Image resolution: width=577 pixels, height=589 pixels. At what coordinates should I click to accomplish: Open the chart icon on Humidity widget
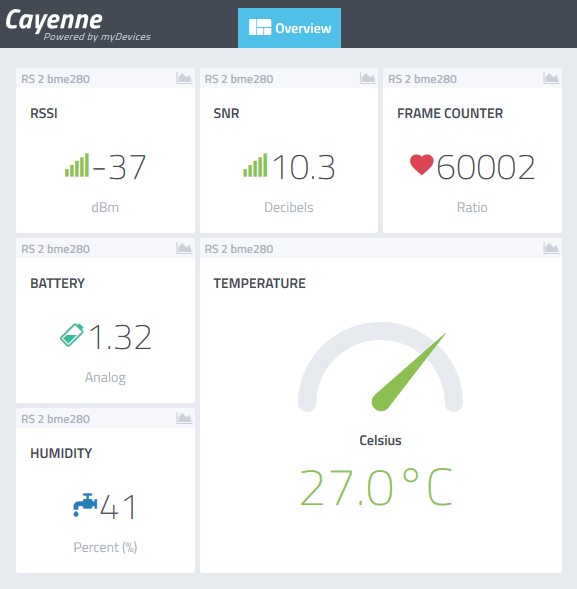tap(184, 418)
